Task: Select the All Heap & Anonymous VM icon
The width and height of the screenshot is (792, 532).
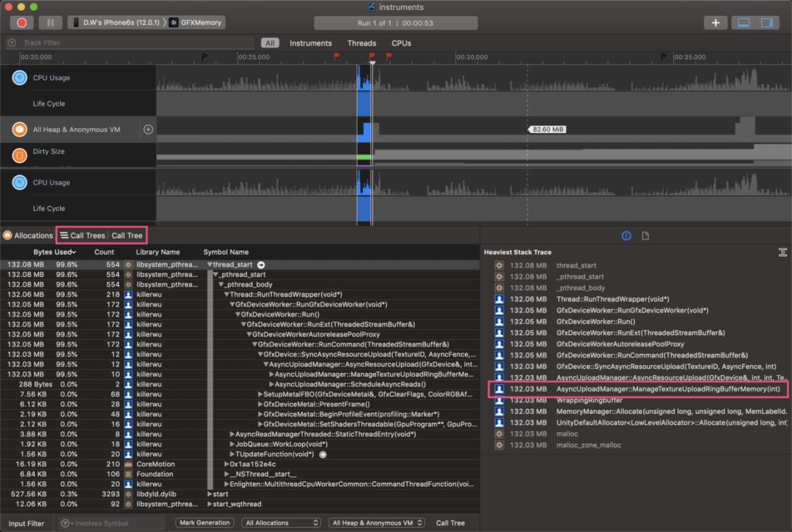Action: coord(19,129)
